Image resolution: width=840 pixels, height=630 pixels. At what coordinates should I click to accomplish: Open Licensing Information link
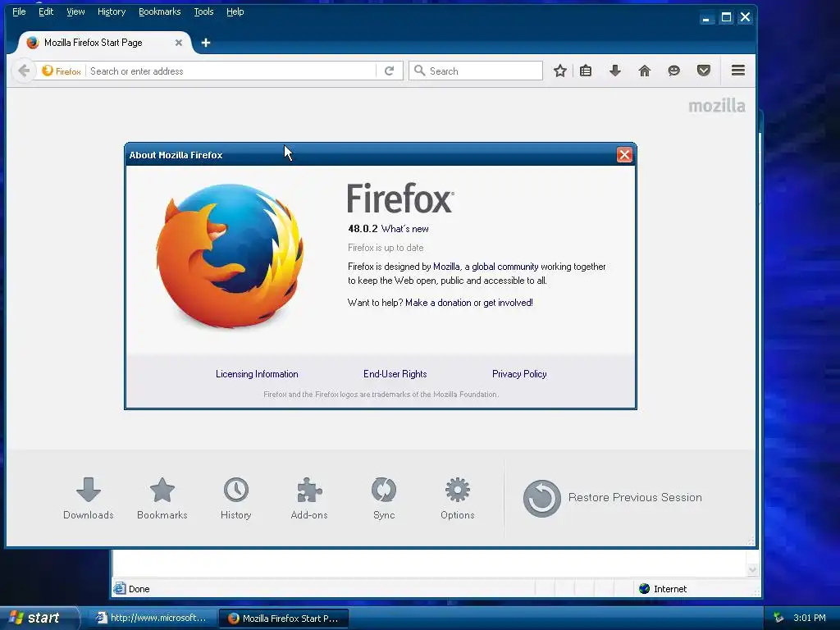pyautogui.click(x=257, y=374)
